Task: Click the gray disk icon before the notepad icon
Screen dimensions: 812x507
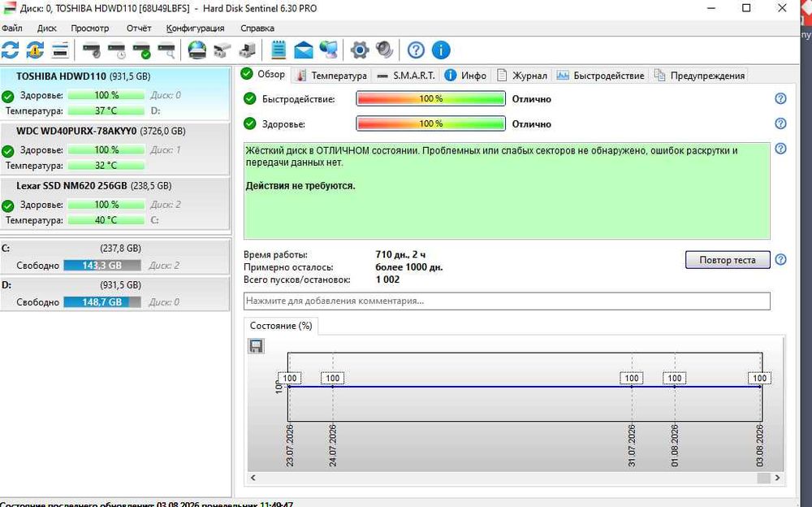Action: (247, 50)
